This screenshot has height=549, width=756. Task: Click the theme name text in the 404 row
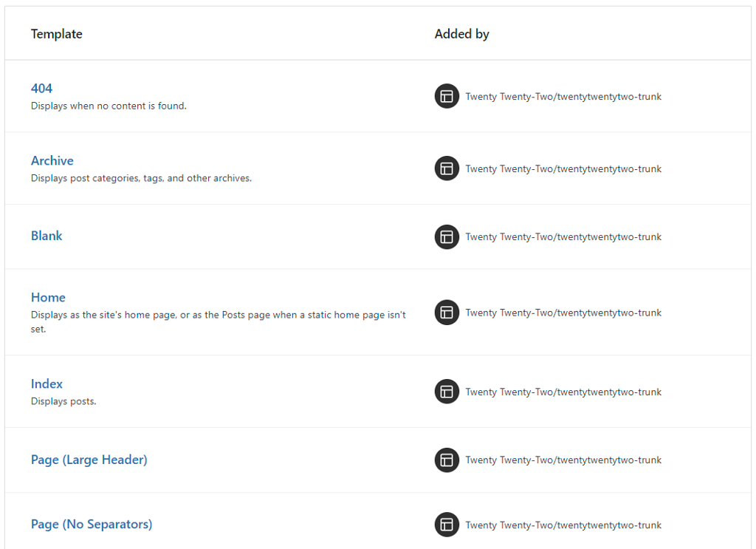563,96
